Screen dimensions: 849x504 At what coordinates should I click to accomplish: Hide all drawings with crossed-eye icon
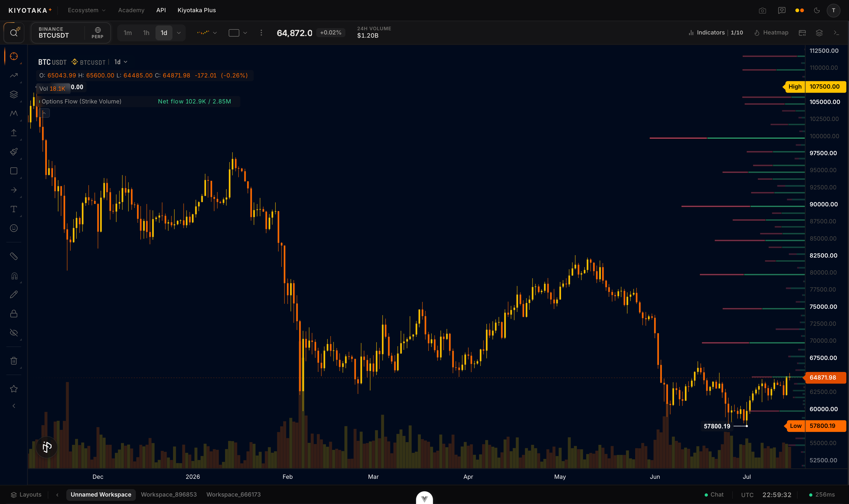click(x=14, y=332)
